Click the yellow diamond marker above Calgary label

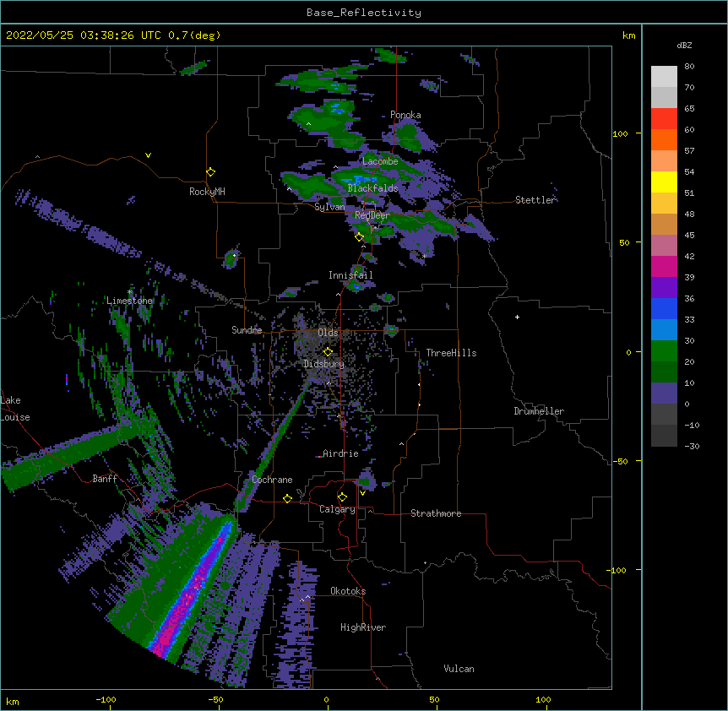(342, 497)
